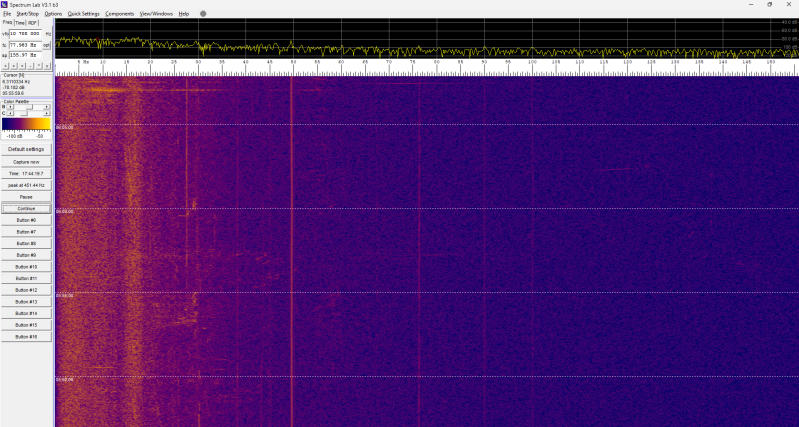
Task: Click Button #11
Action: point(26,279)
